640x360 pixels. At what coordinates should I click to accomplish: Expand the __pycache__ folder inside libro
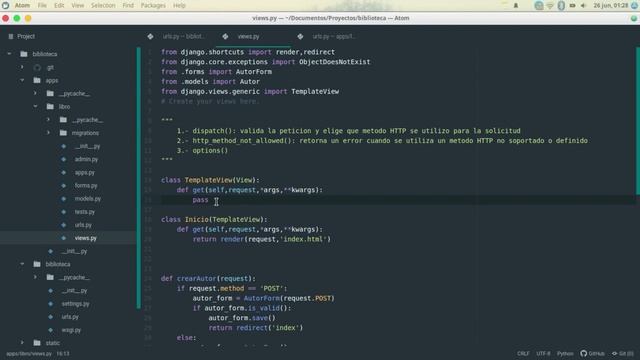pos(49,120)
